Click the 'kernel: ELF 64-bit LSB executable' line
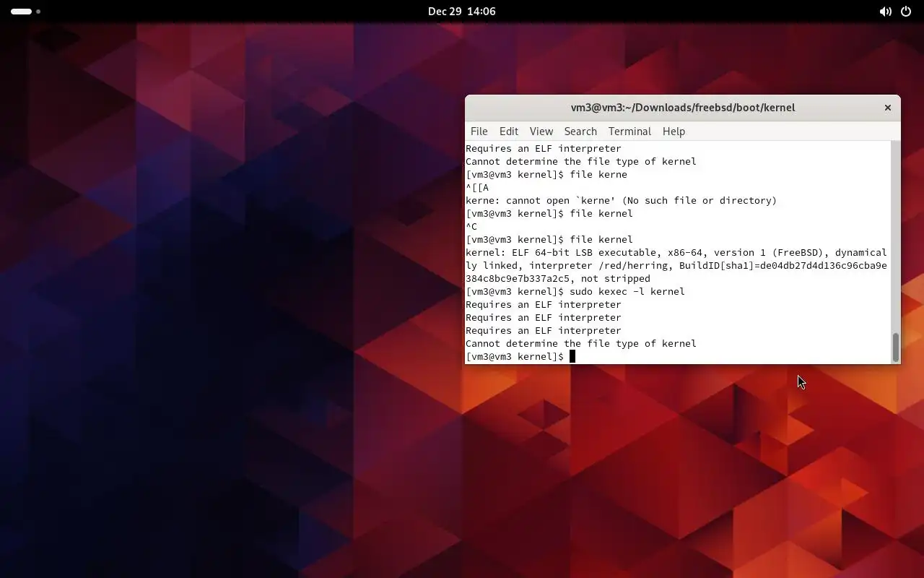The height and width of the screenshot is (578, 924). (x=676, y=252)
